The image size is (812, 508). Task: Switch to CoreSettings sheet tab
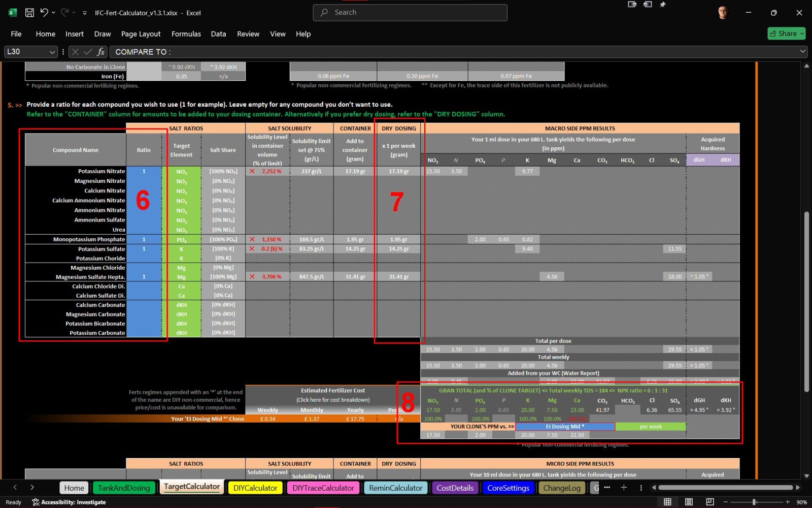(508, 488)
